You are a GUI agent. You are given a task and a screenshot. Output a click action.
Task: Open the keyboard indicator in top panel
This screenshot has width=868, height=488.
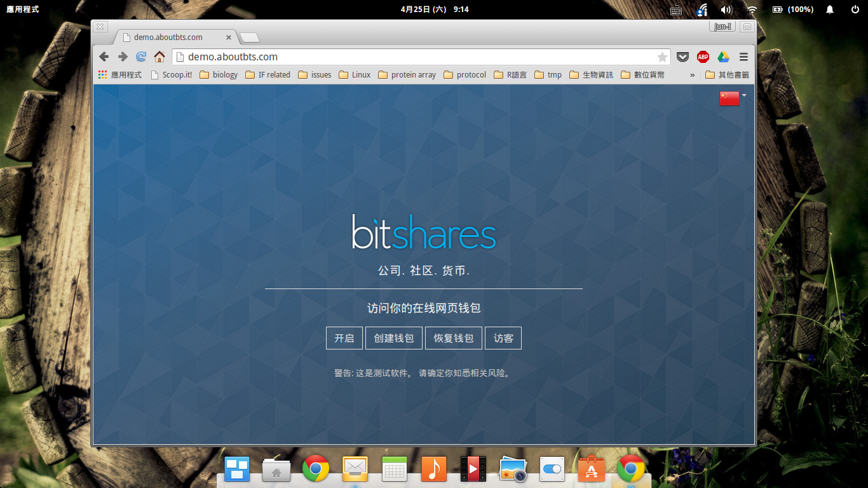tap(676, 10)
